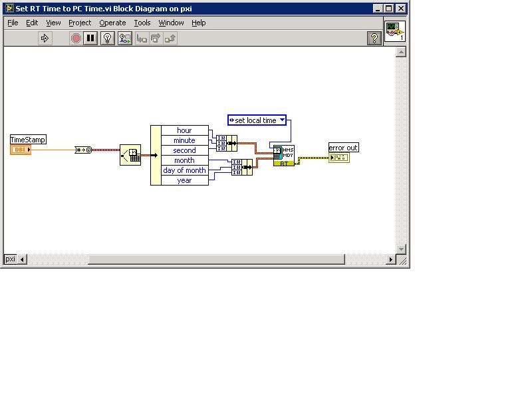
Task: Click the month element in unbundle
Action: 184,160
